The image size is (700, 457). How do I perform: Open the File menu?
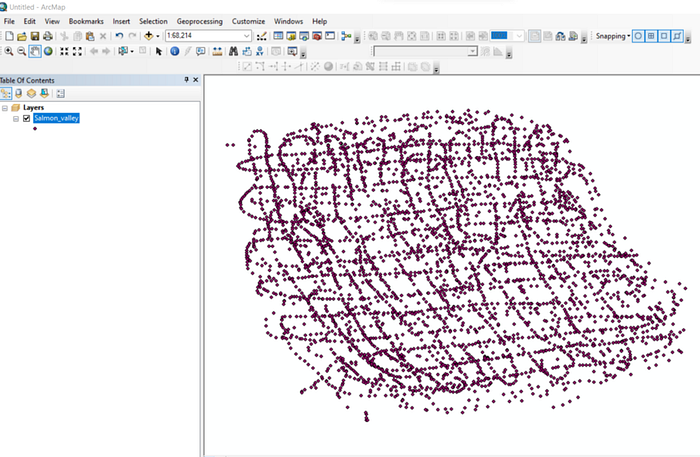point(9,21)
